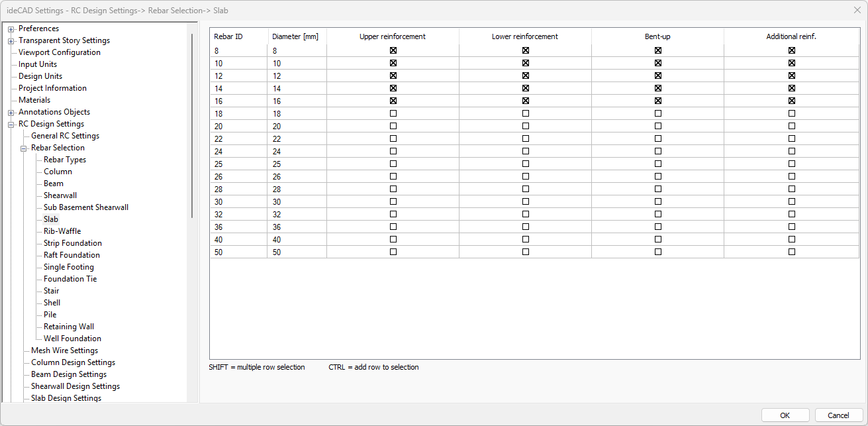868x426 pixels.
Task: Select Rib-Waffle rebar selection
Action: click(x=62, y=231)
